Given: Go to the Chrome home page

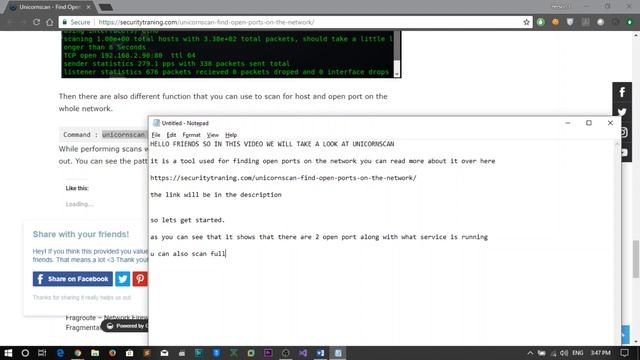Looking at the screenshot, I should click(50, 22).
